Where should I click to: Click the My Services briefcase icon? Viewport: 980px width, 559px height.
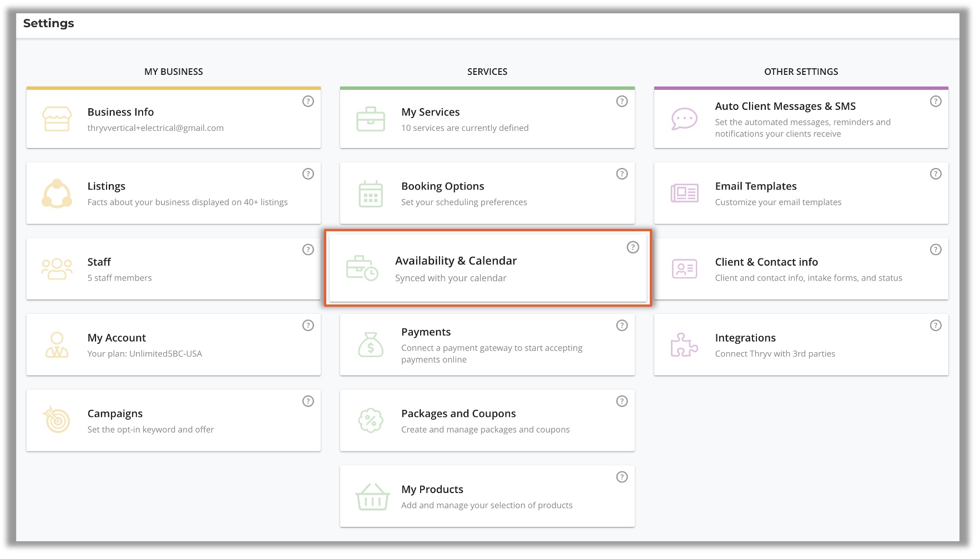point(371,119)
